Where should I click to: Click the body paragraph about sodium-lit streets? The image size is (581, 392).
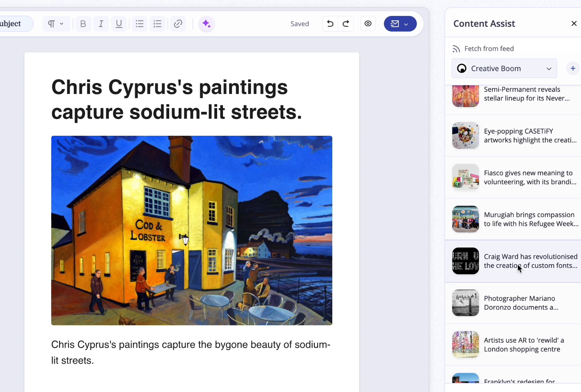tap(191, 352)
